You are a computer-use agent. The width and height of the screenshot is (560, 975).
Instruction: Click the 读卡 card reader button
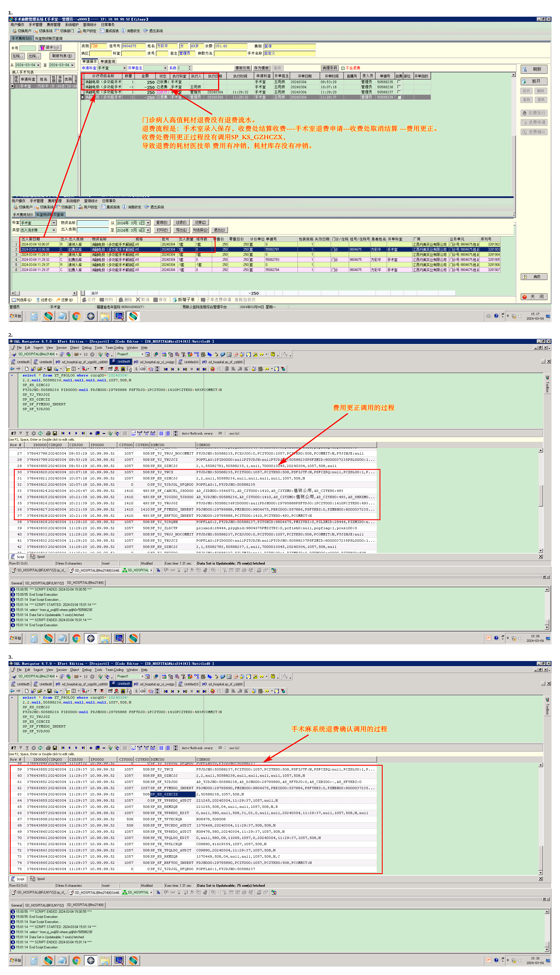point(49,47)
